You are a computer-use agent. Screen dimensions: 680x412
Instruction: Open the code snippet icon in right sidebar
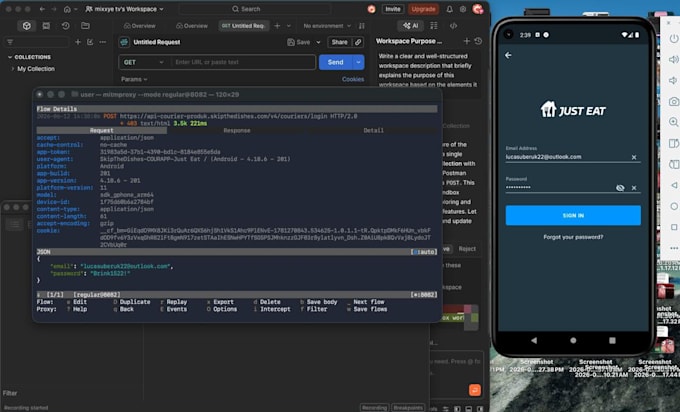453,26
